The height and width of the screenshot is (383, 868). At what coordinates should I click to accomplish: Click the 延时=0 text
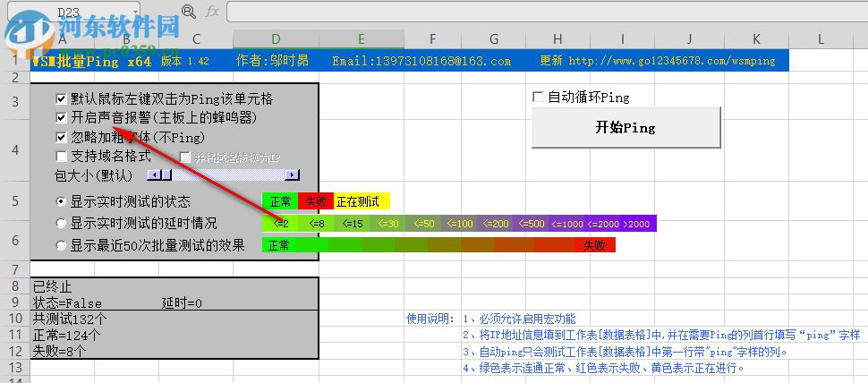(x=182, y=303)
